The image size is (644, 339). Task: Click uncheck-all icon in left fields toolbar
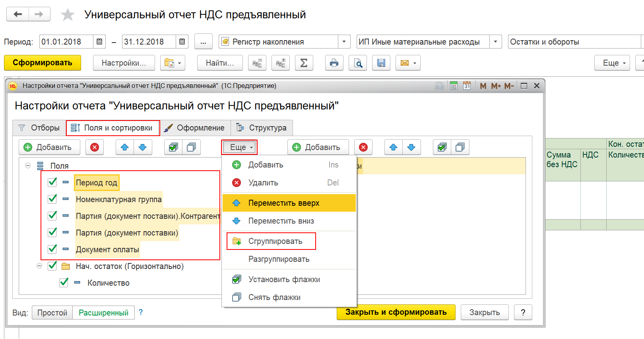click(191, 147)
